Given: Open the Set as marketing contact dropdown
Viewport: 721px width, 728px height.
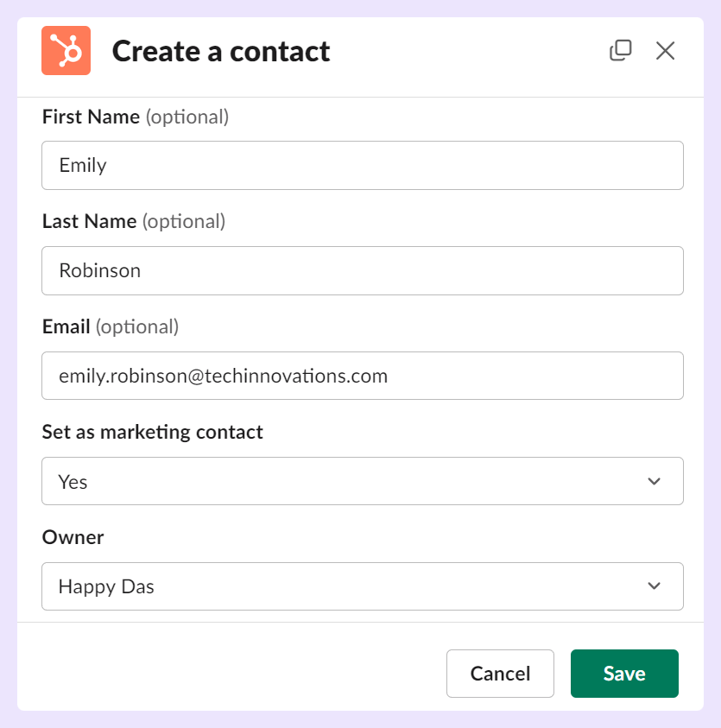Looking at the screenshot, I should (x=362, y=481).
